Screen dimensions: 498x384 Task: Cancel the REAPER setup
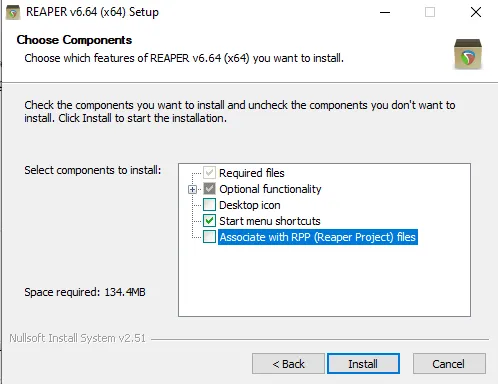click(x=449, y=364)
